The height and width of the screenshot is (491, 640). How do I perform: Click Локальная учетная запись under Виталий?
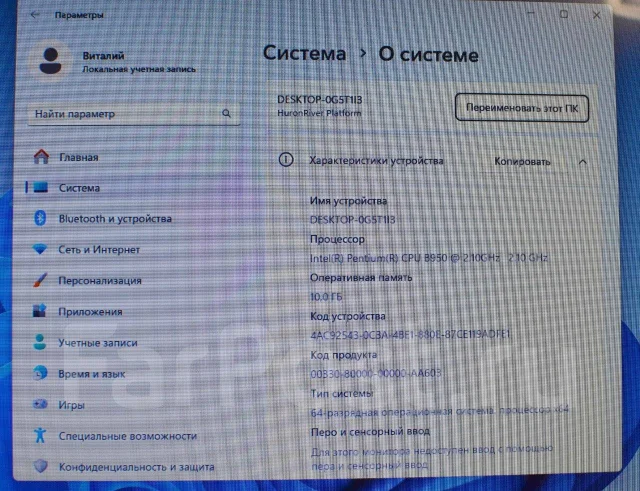[x=139, y=69]
